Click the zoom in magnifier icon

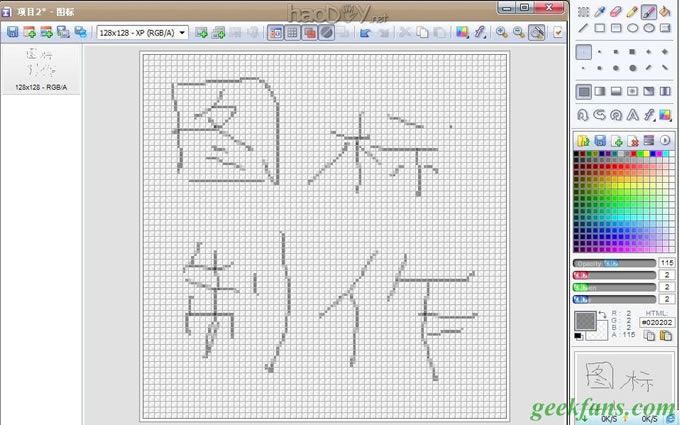click(501, 32)
